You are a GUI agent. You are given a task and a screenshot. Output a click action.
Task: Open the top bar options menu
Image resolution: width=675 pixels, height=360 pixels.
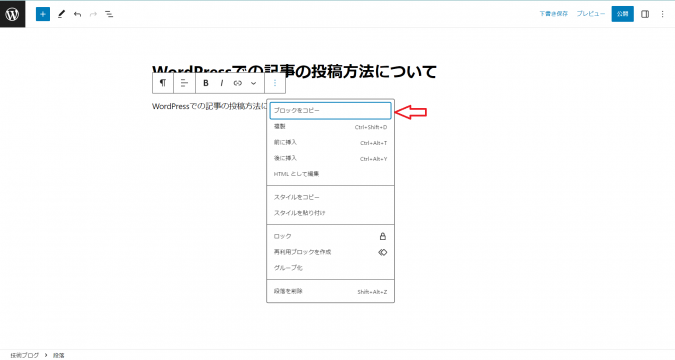(663, 14)
